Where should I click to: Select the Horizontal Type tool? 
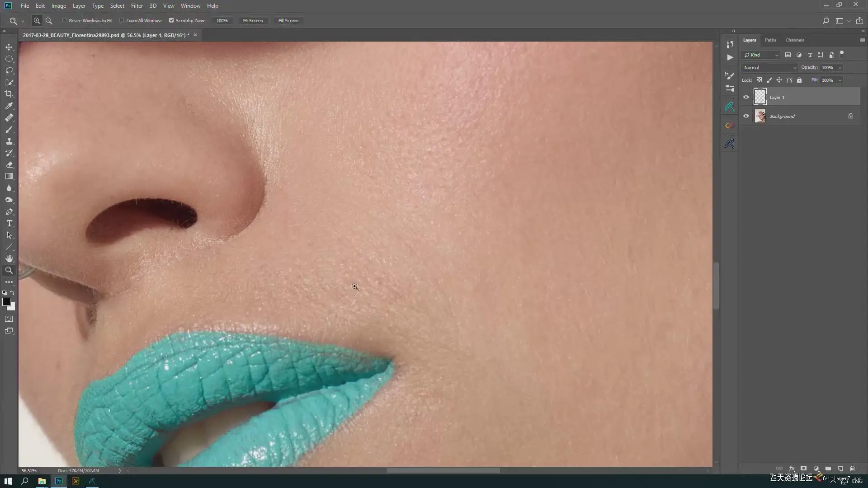coord(9,223)
